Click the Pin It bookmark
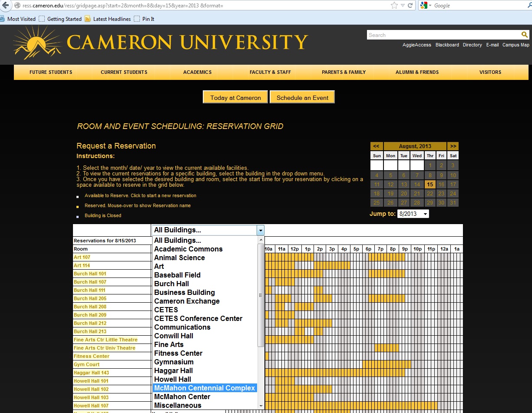The image size is (532, 413). coord(144,19)
